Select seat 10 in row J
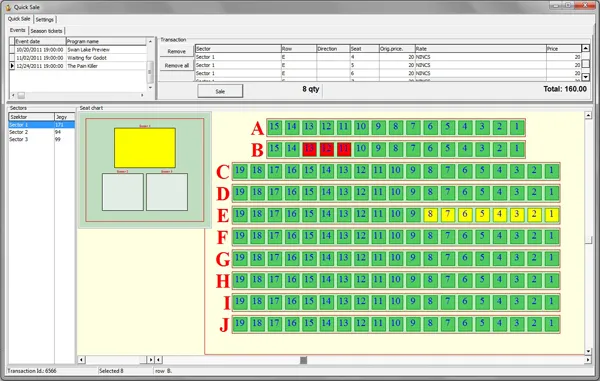The height and width of the screenshot is (381, 600). [396, 324]
